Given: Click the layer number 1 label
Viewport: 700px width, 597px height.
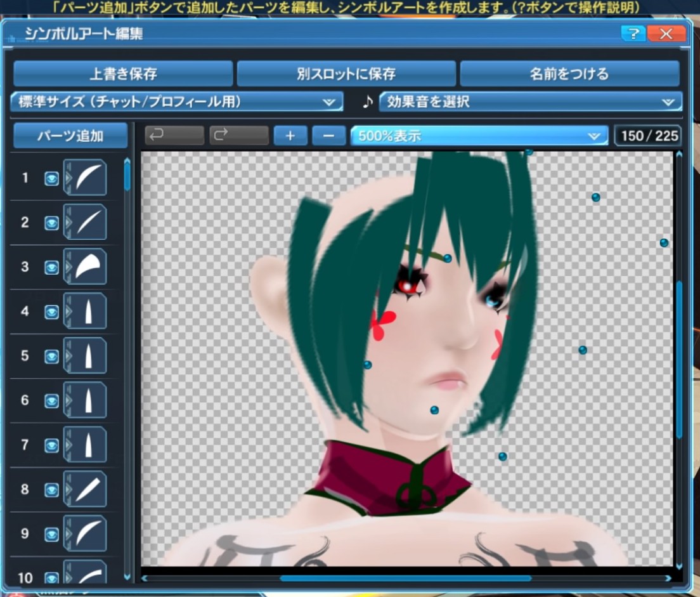Looking at the screenshot, I should [x=25, y=178].
